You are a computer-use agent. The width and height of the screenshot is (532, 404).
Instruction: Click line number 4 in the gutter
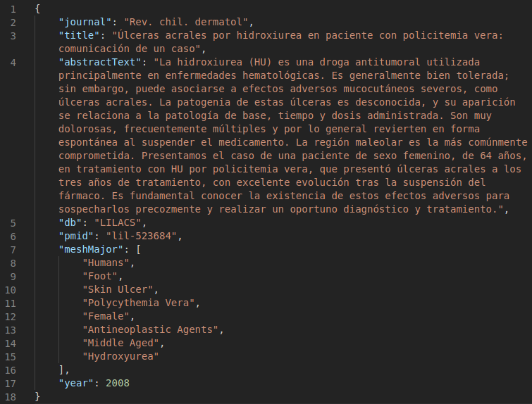(13, 63)
